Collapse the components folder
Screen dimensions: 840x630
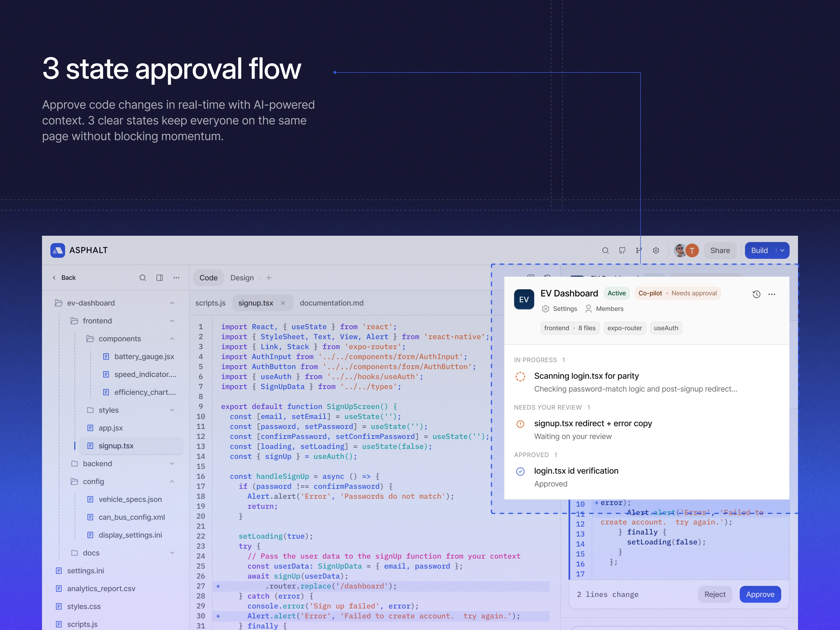(172, 339)
